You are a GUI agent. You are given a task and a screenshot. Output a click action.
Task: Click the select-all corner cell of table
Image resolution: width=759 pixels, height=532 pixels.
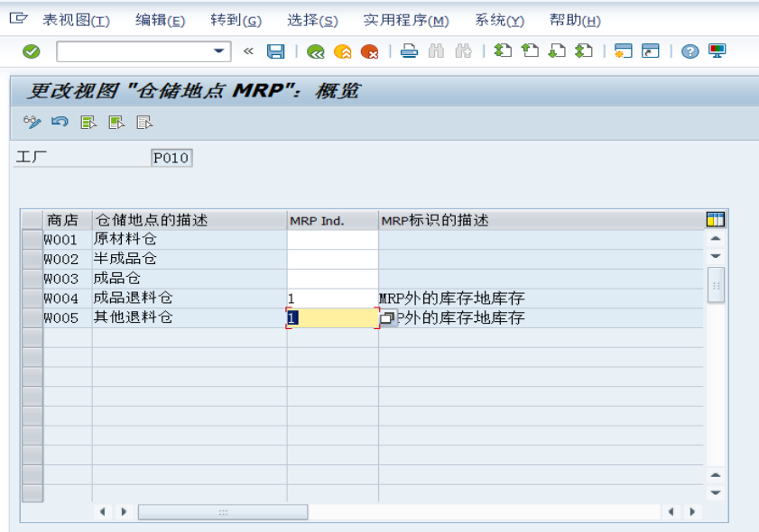(32, 220)
